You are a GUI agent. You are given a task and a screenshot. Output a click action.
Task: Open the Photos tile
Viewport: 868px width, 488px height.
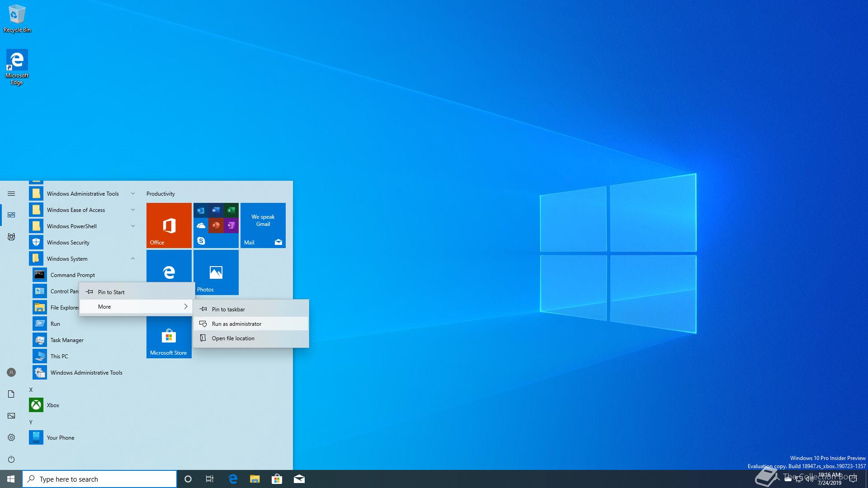216,272
